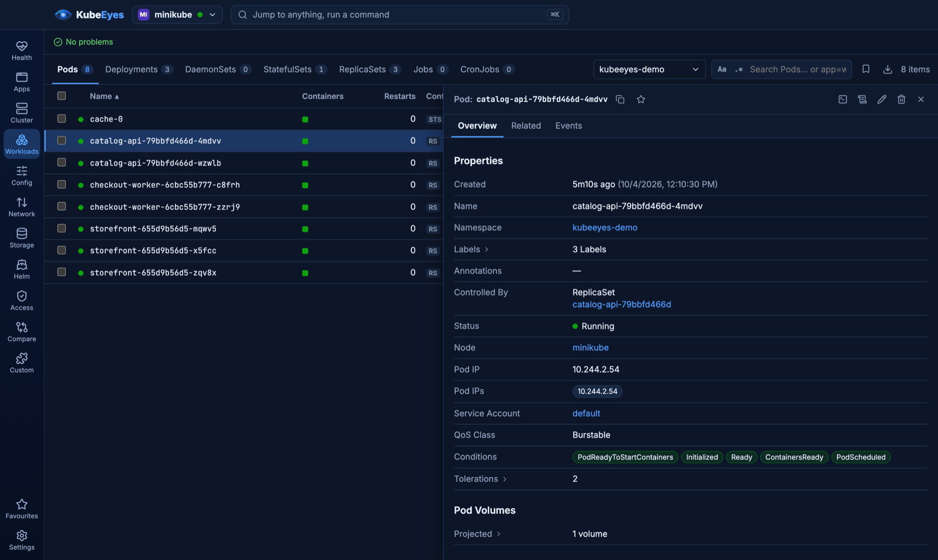
Task: Switch to the Deployments tab
Action: tap(139, 69)
